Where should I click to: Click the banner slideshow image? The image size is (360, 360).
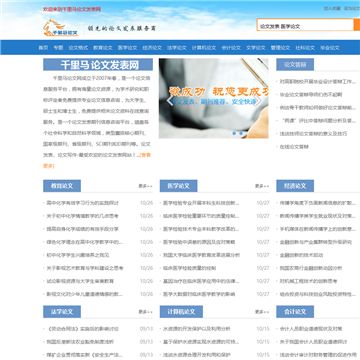click(x=214, y=98)
